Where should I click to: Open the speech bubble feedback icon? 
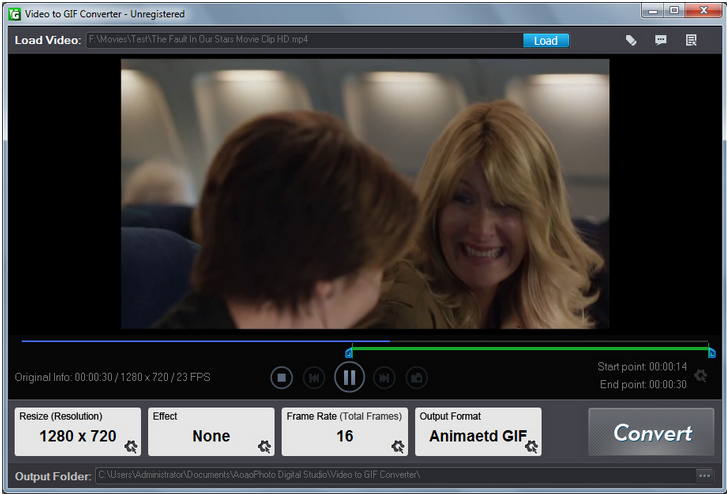(x=661, y=40)
